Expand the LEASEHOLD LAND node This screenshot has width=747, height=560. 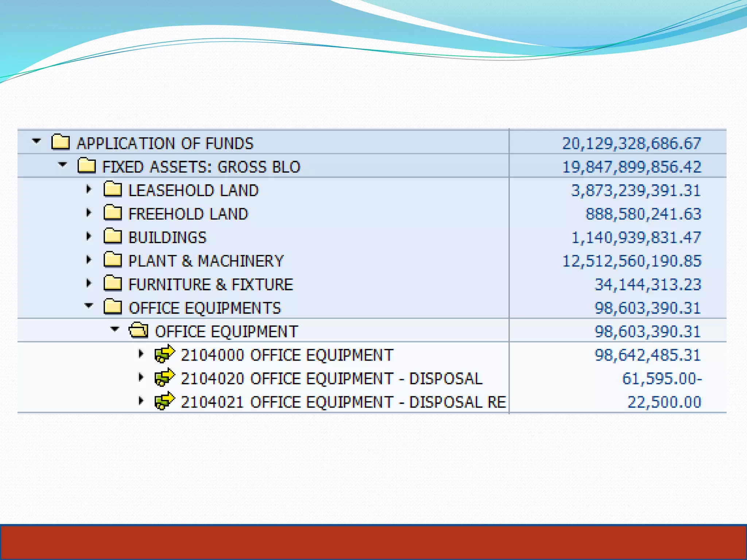click(x=89, y=189)
